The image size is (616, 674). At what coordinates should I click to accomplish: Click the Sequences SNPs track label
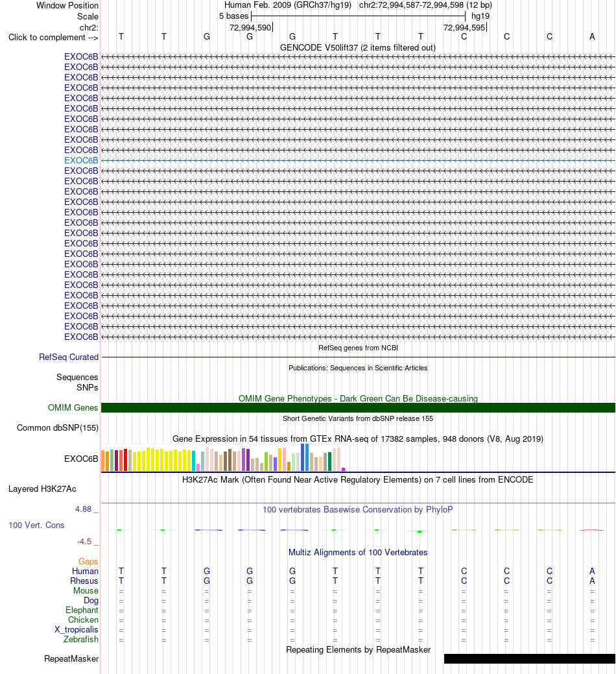[77, 382]
